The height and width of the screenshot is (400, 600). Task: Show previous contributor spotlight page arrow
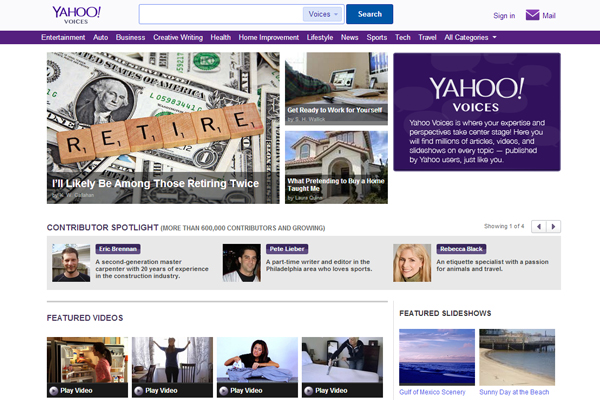[539, 226]
